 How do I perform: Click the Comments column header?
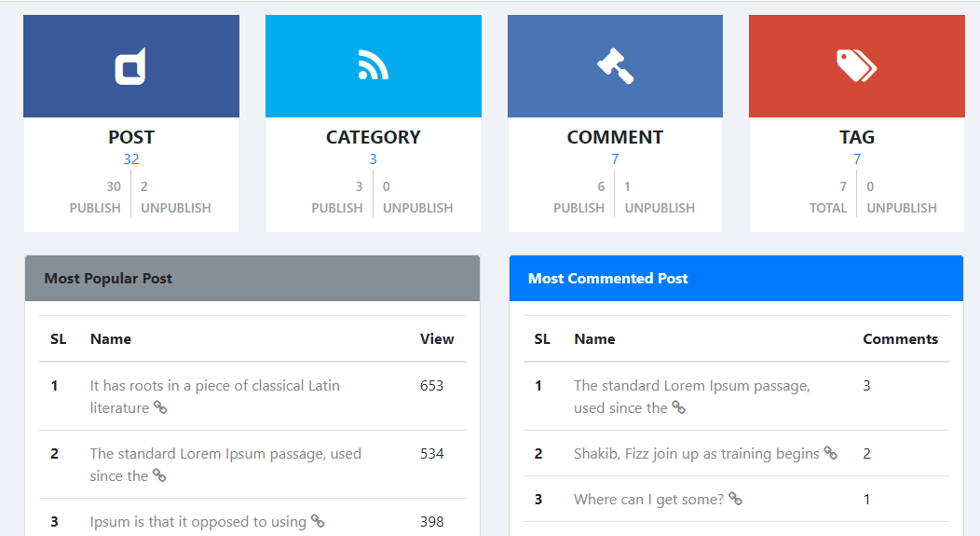click(x=900, y=339)
